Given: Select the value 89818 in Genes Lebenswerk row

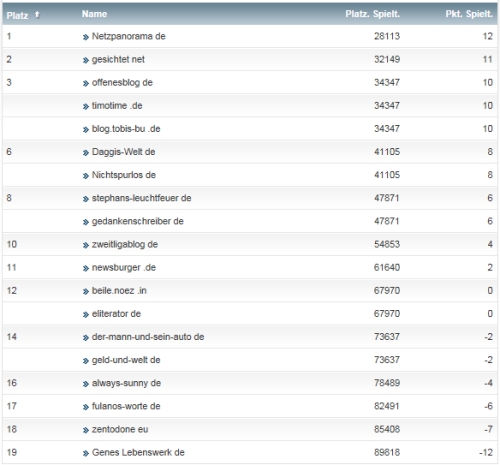Looking at the screenshot, I should (387, 452).
